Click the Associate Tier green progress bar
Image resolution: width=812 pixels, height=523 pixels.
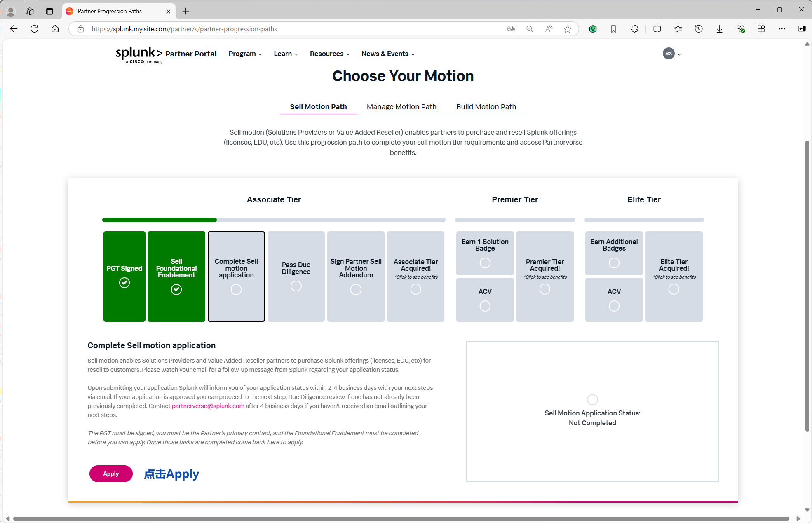pyautogui.click(x=160, y=220)
